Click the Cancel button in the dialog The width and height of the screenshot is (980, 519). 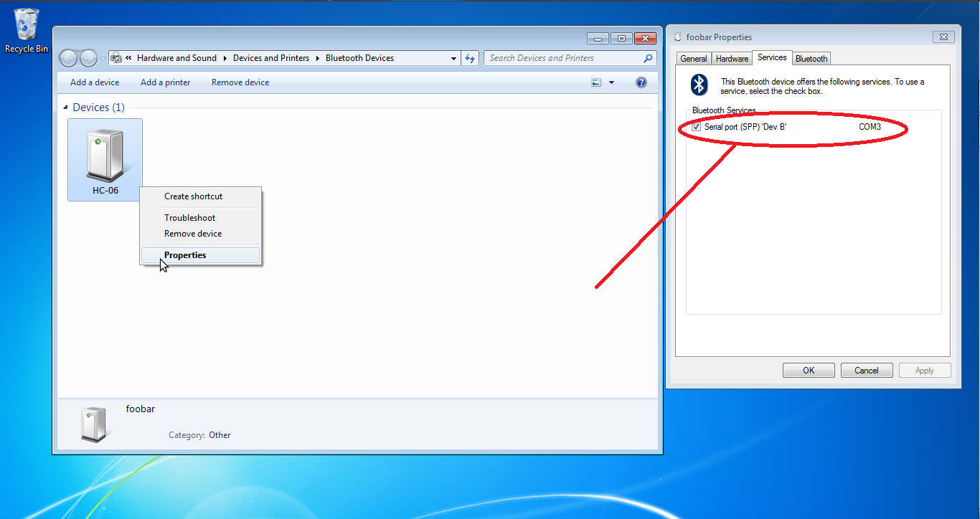(866, 371)
